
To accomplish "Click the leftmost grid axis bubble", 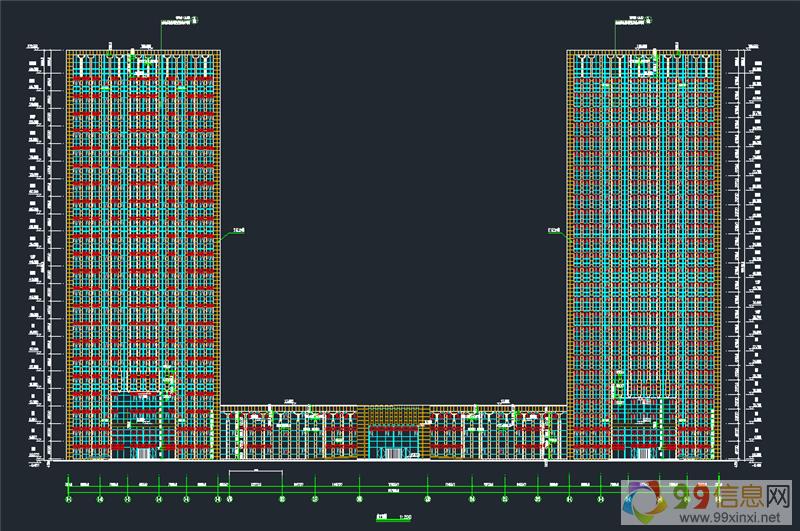I will 69,498.
